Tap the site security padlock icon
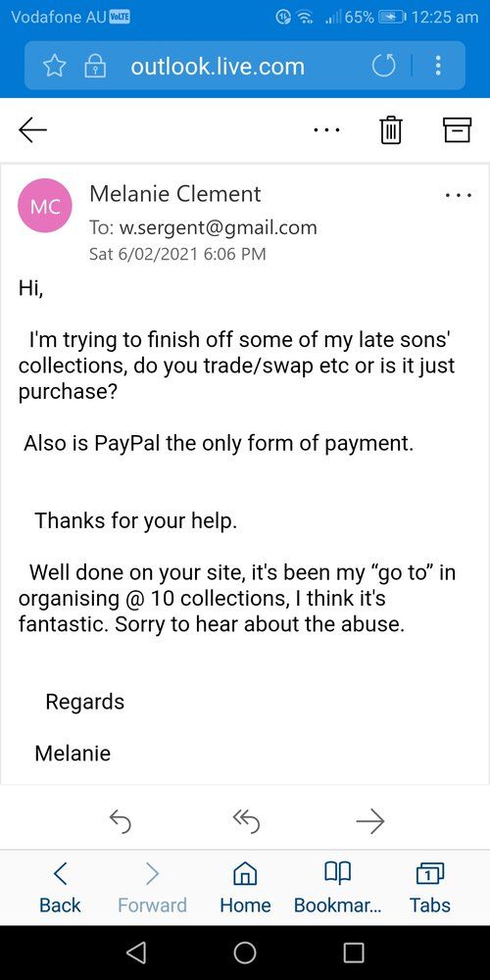 pyautogui.click(x=94, y=67)
